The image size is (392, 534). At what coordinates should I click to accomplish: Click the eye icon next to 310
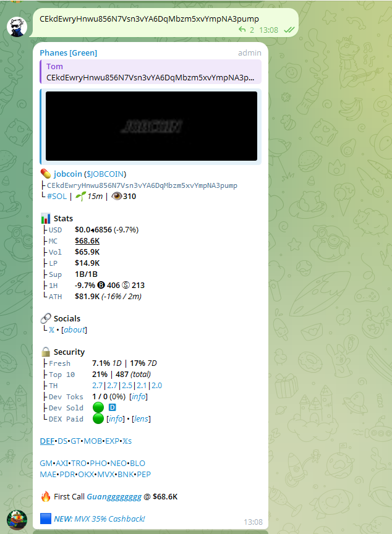click(116, 197)
